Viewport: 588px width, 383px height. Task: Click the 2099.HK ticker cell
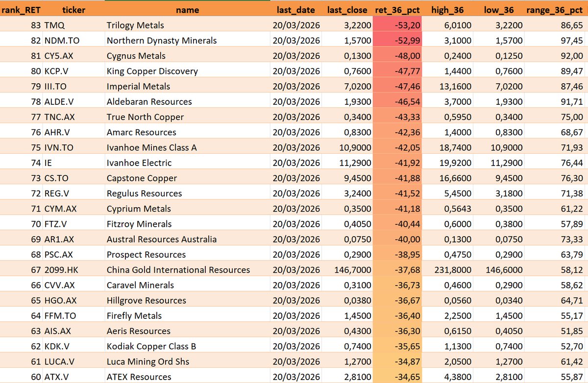[73, 270]
